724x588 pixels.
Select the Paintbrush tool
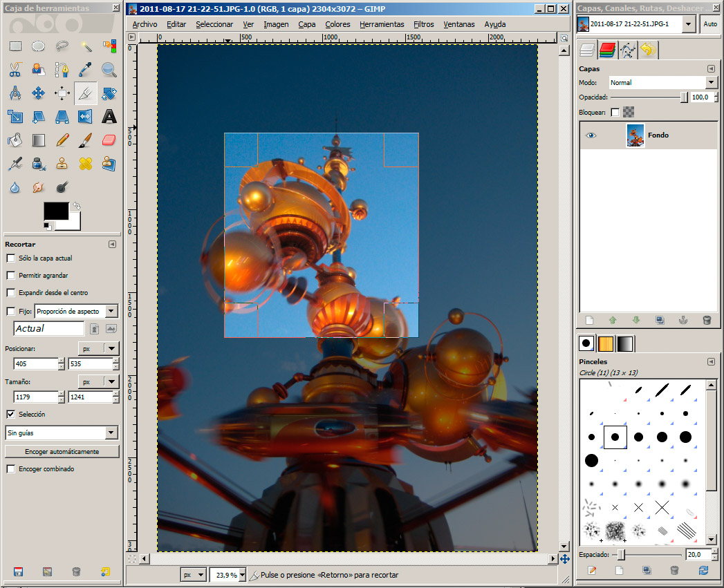(86, 140)
